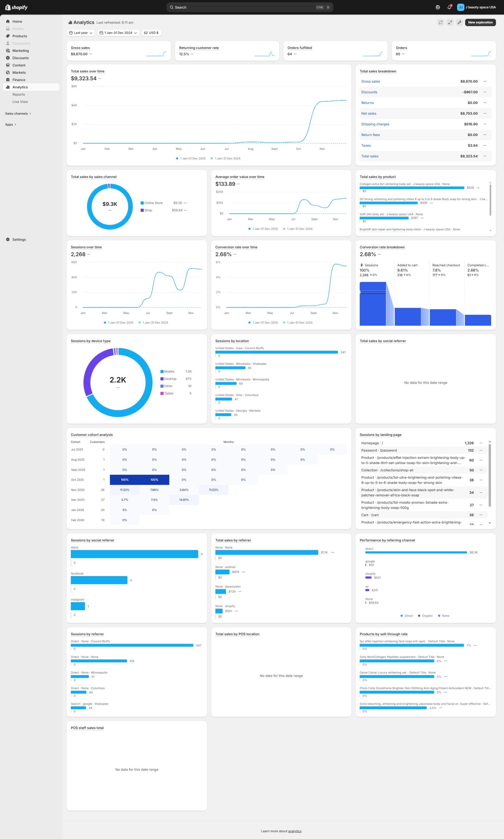Open Live View in the sidebar
Viewport: 504px width, 839px height.
[20, 102]
